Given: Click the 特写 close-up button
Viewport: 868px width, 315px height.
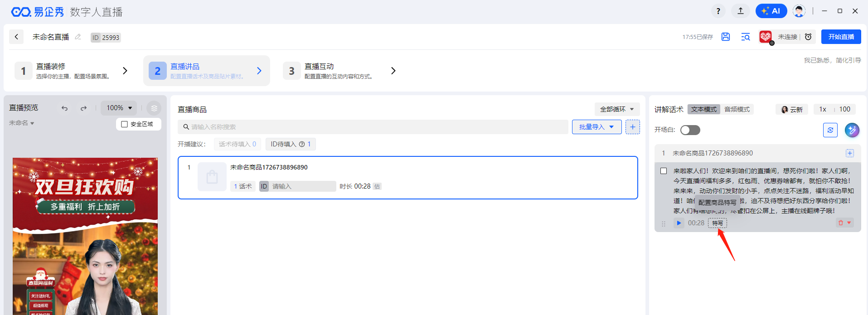Looking at the screenshot, I should (718, 223).
